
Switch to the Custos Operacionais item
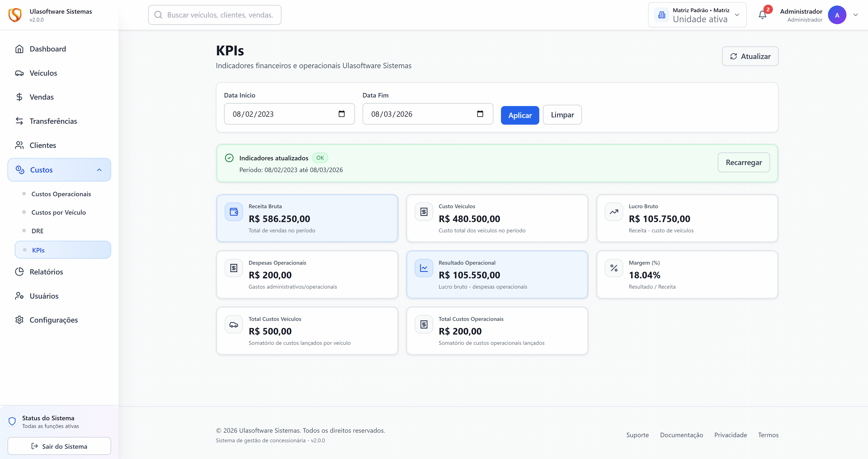click(x=61, y=194)
